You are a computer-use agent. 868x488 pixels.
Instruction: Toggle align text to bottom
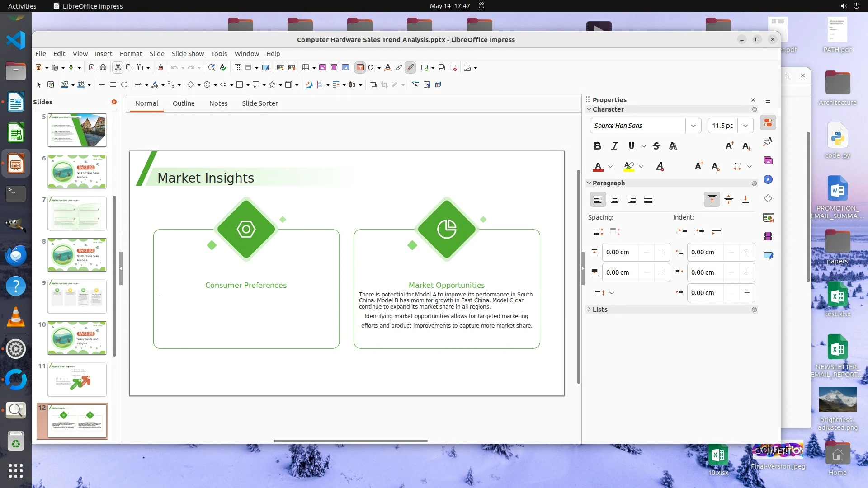pos(745,199)
